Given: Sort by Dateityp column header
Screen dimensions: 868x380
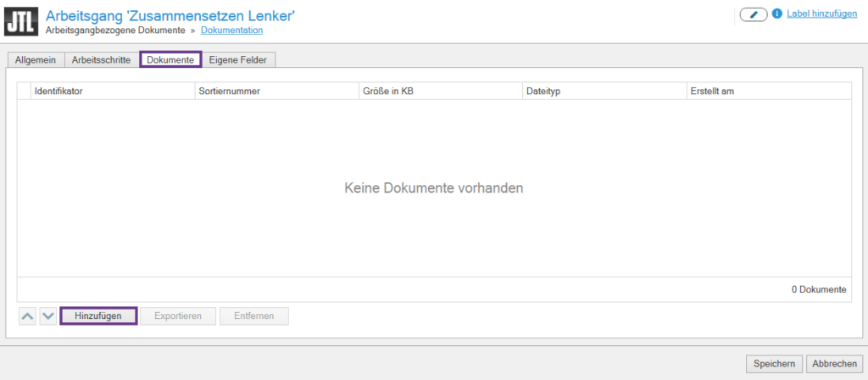Looking at the screenshot, I should pyautogui.click(x=604, y=92).
